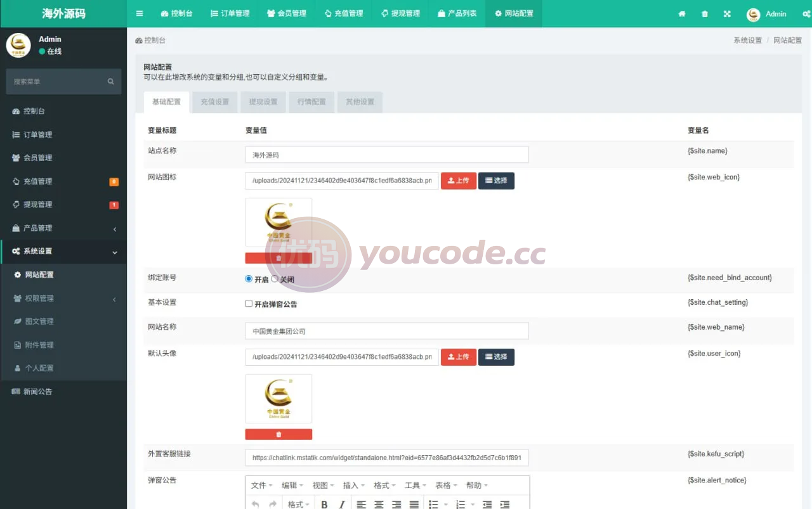Toggle fullscreen with the expand-arrows icon
The image size is (812, 509).
pyautogui.click(x=727, y=14)
